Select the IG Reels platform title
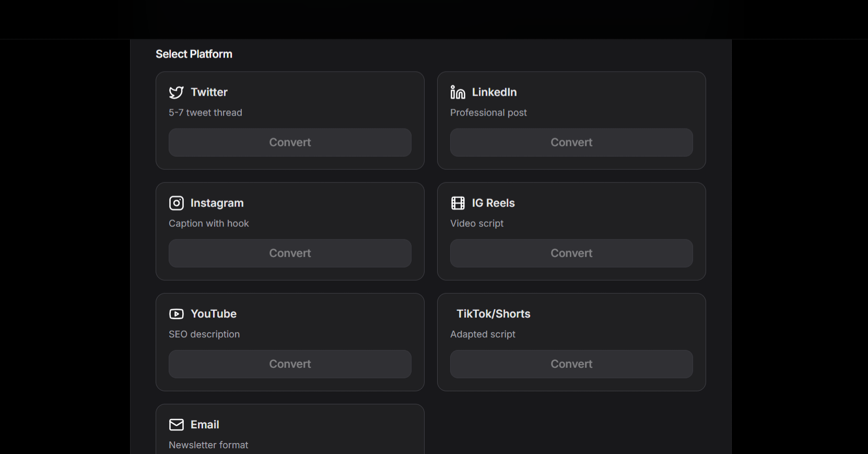The height and width of the screenshot is (454, 868). 493,203
